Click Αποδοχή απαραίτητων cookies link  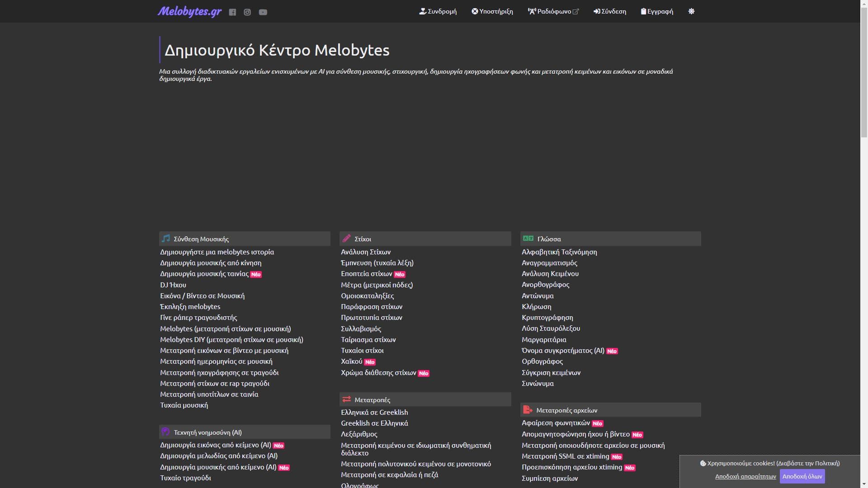tap(745, 476)
